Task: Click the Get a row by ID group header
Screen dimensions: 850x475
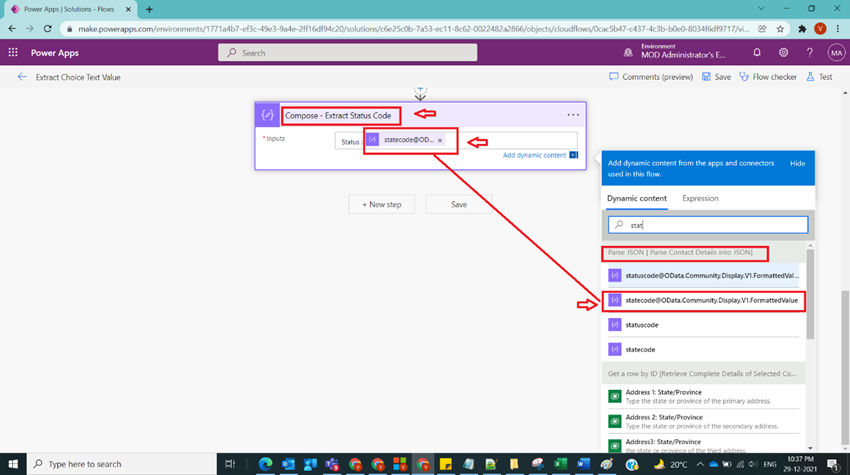Action: pyautogui.click(x=702, y=374)
